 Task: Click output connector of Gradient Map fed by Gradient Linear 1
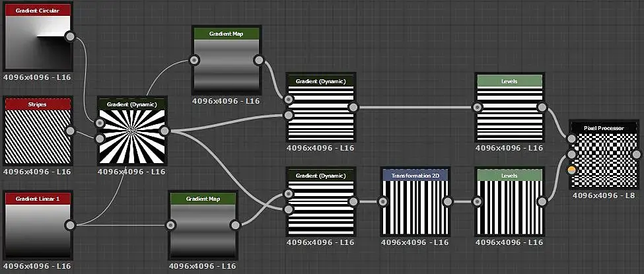(x=235, y=225)
